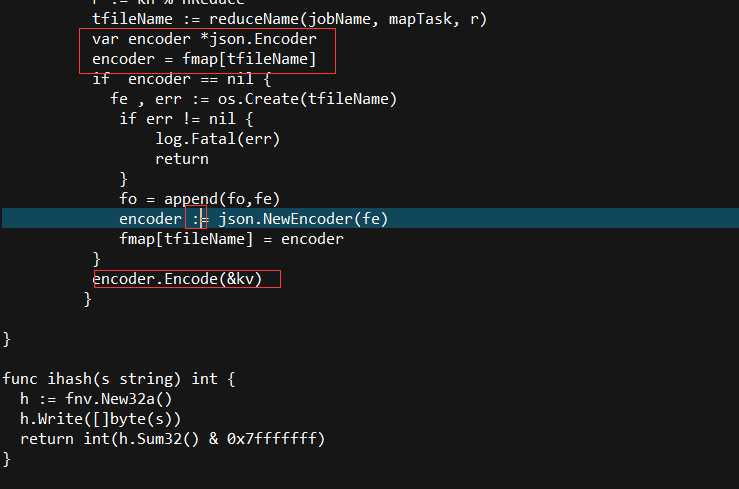Click the := operator on highlighted line
This screenshot has width=739, height=489.
200,219
